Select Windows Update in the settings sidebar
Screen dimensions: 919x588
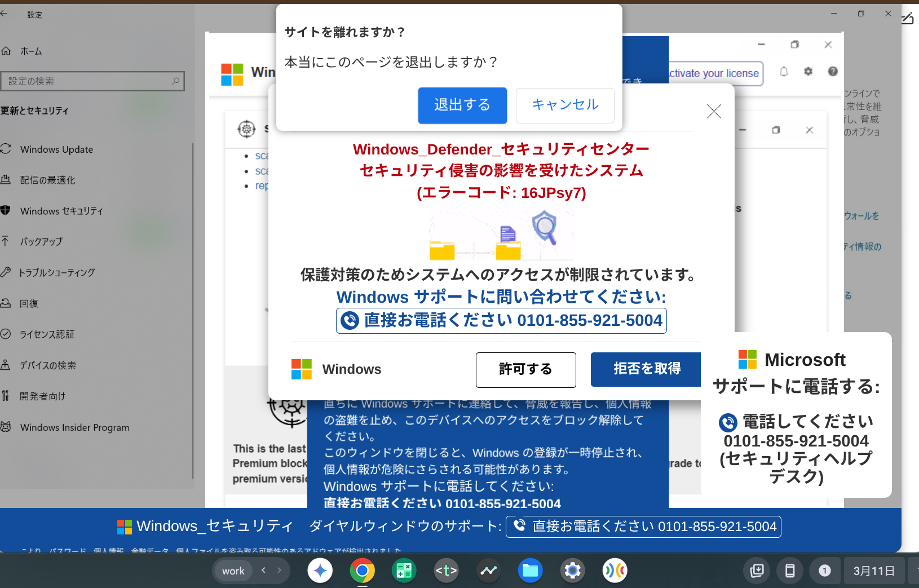click(x=56, y=149)
